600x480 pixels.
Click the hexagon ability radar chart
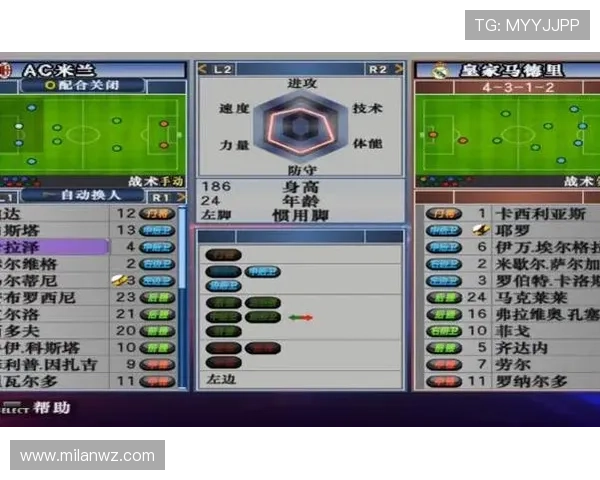pyautogui.click(x=297, y=125)
